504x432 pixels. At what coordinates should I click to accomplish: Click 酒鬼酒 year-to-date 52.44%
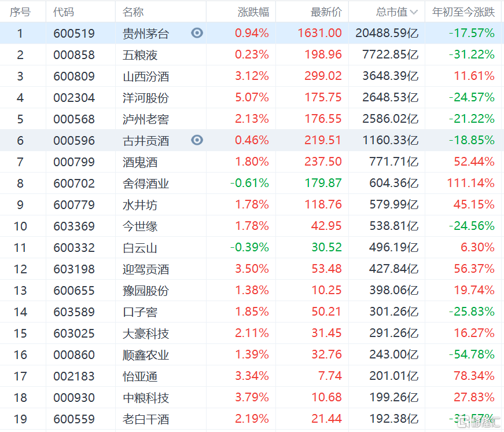pyautogui.click(x=474, y=162)
